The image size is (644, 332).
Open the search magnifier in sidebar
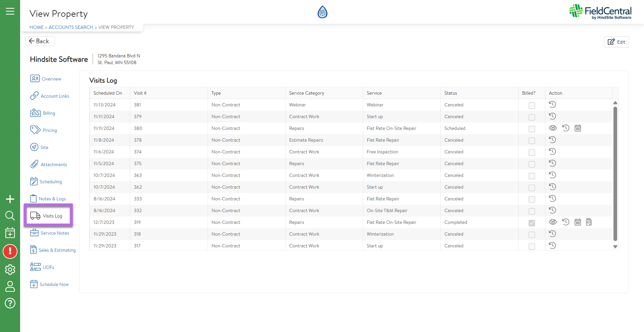coord(10,216)
